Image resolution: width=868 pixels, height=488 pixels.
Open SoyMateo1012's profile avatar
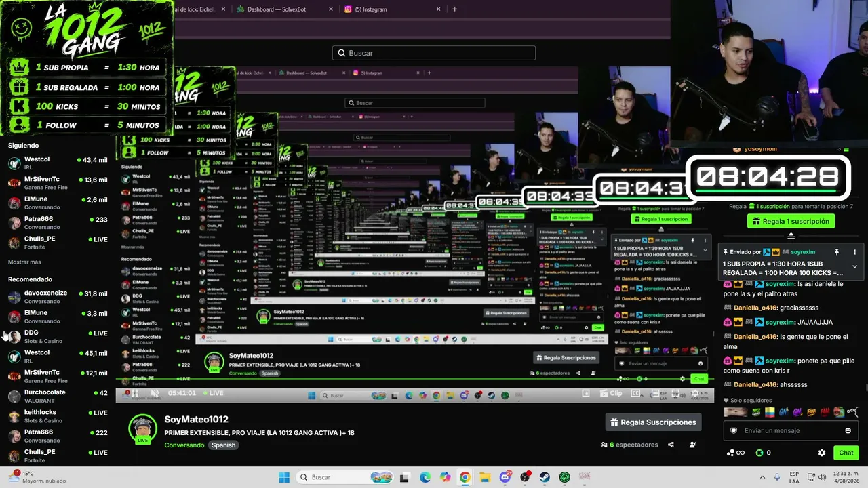(142, 428)
